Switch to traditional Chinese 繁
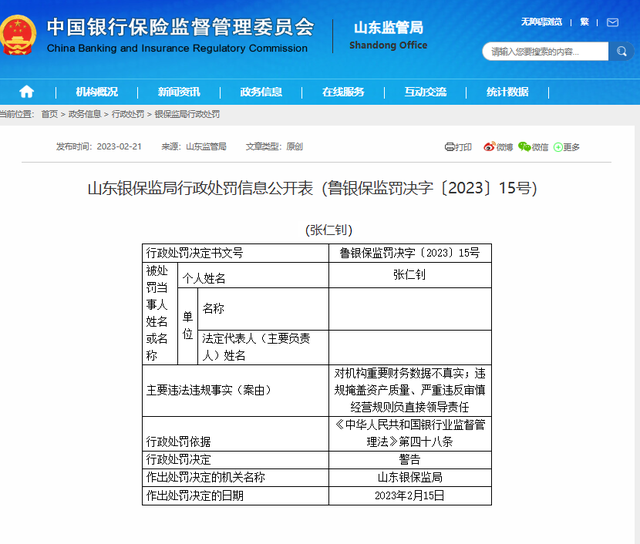The height and width of the screenshot is (544, 640). point(584,22)
